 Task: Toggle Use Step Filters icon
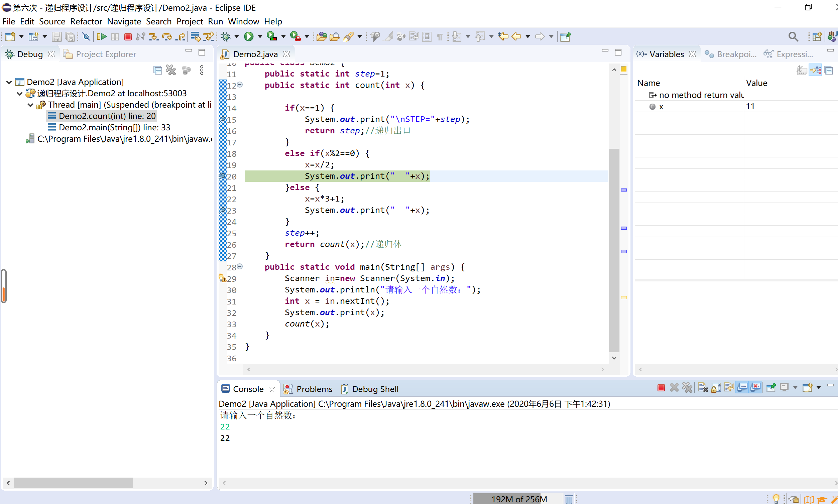pos(209,36)
